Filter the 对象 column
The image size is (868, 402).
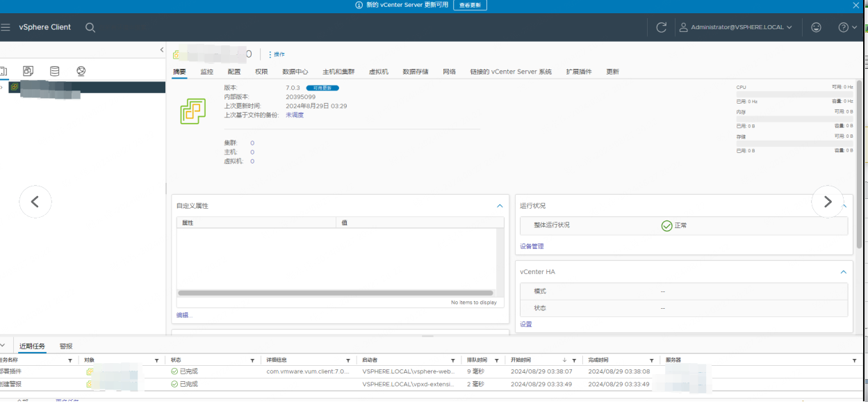157,360
